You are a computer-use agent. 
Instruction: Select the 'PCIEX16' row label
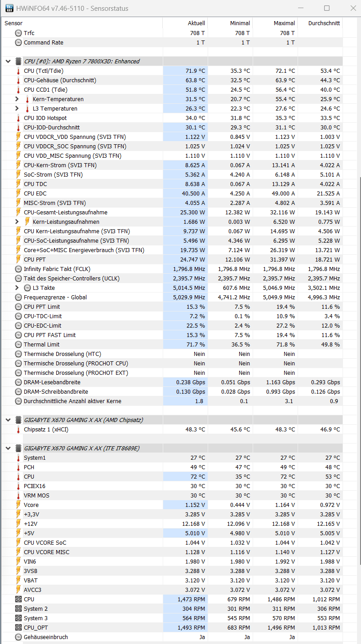point(35,486)
